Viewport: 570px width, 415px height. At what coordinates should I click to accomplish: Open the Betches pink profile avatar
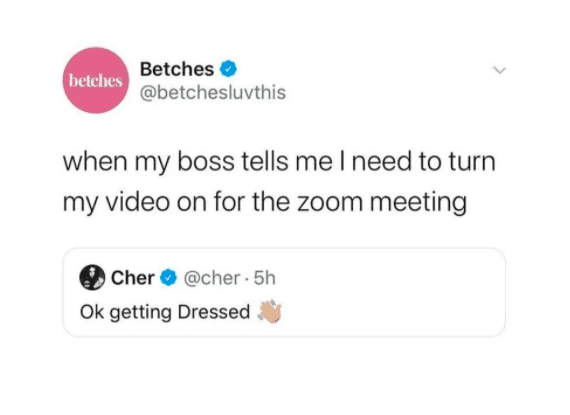point(96,80)
